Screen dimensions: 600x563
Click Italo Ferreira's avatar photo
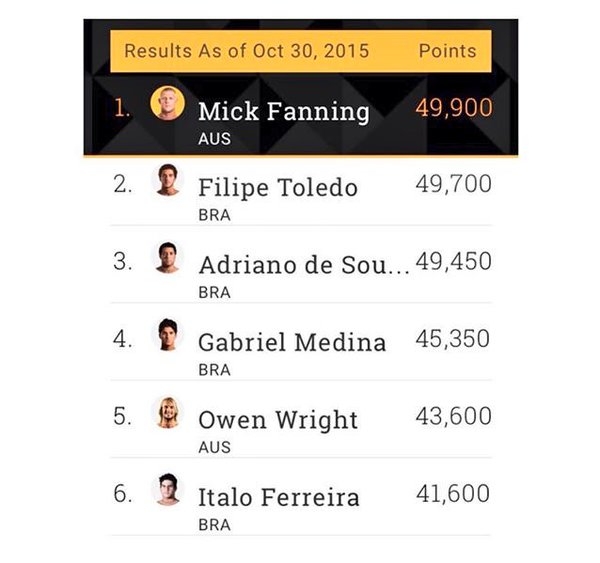point(167,490)
